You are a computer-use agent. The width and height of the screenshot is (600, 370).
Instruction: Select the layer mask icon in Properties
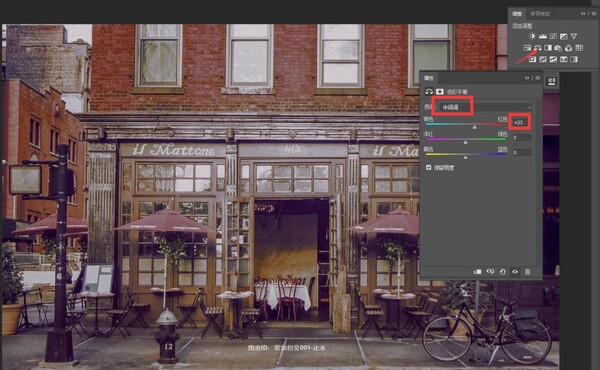(x=440, y=92)
